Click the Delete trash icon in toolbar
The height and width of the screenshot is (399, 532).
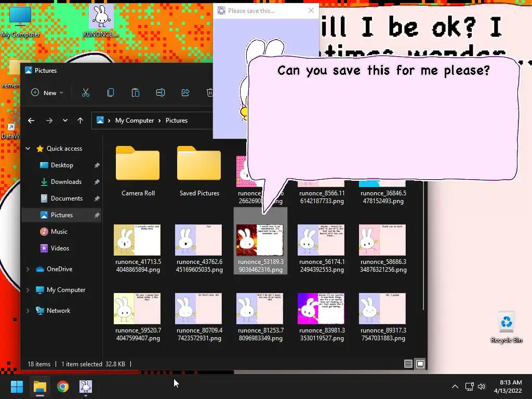[x=210, y=92]
